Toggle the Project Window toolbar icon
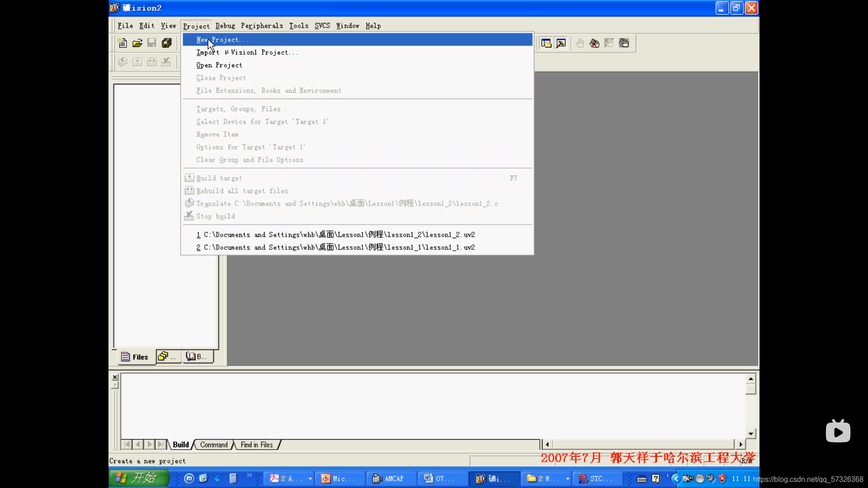 tap(546, 43)
